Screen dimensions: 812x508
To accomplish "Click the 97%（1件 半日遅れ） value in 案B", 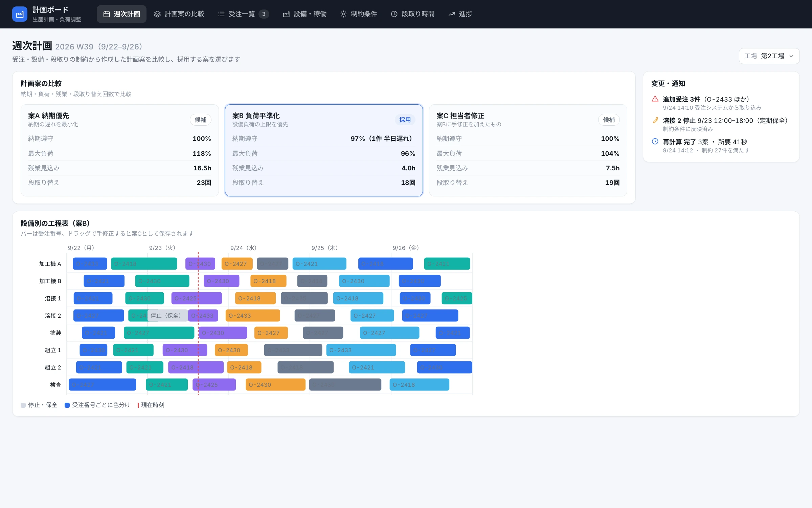I will (383, 139).
